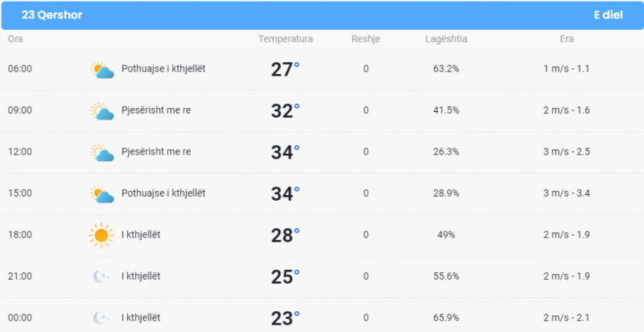Click the 09:00 partly cloudy icon
The image size is (644, 332).
point(102,111)
